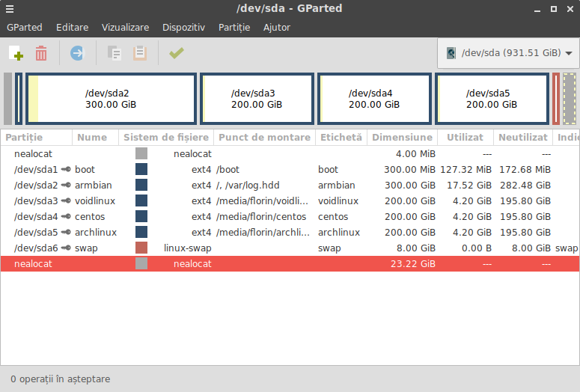Click the Resize/Move arrow toolbar icon
Screen dimensions: 580x392
tap(77, 53)
